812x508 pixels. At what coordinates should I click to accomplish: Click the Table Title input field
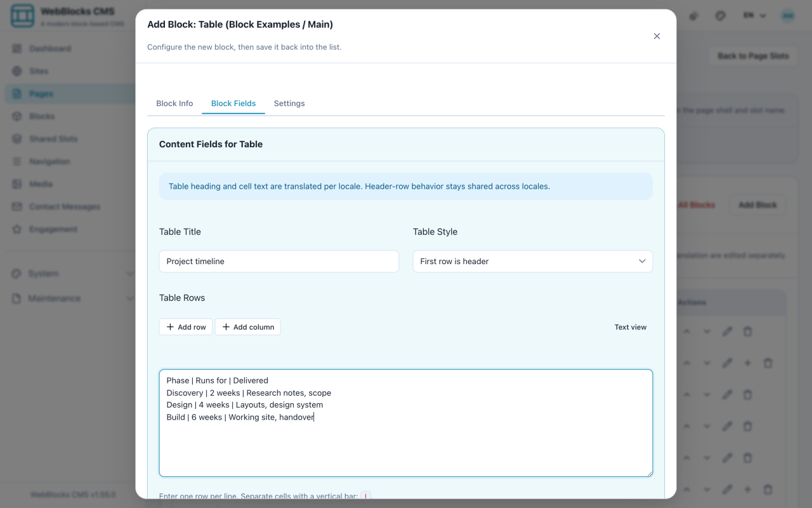pos(279,261)
